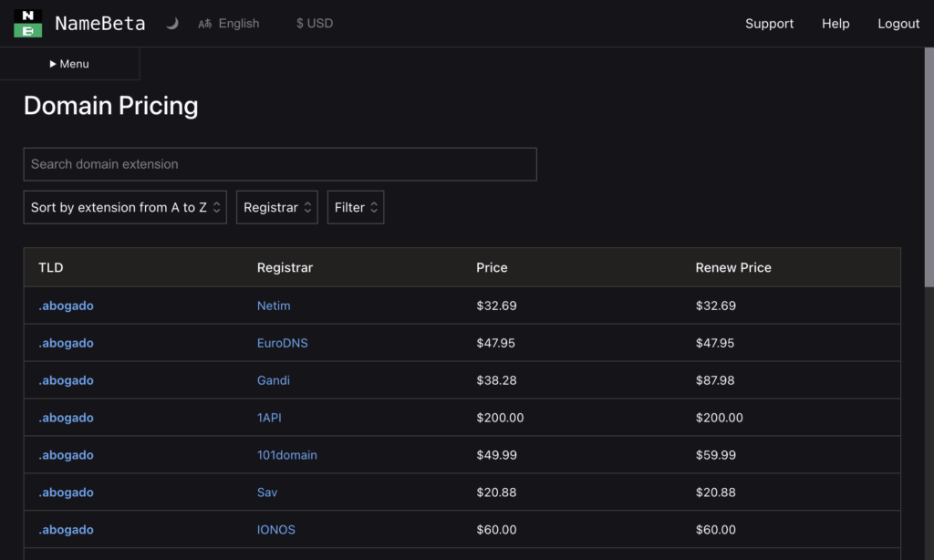Visit the EuroDNS registrar link
This screenshot has height=560, width=934.
(283, 343)
